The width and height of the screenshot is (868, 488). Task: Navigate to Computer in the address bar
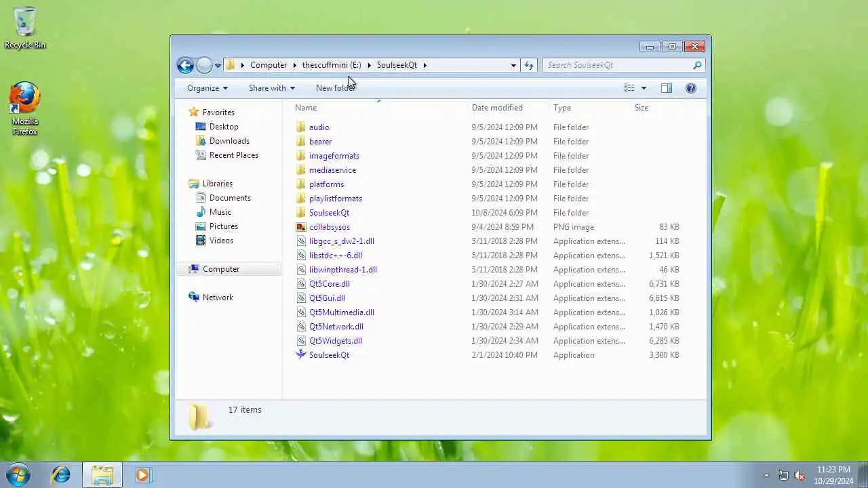[x=269, y=65]
